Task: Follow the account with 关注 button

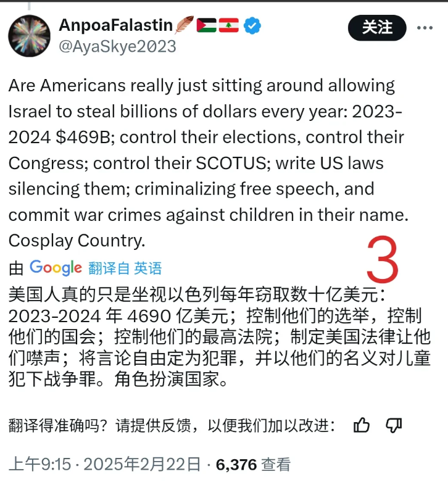Action: tap(377, 28)
